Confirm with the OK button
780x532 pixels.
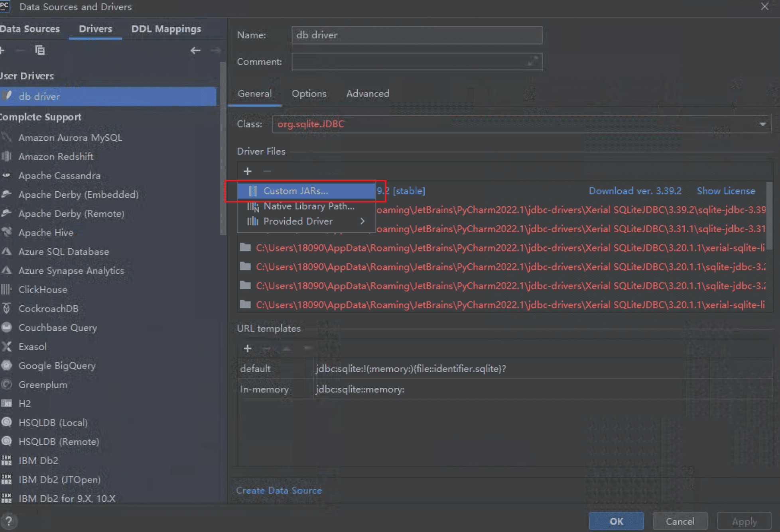pyautogui.click(x=616, y=521)
